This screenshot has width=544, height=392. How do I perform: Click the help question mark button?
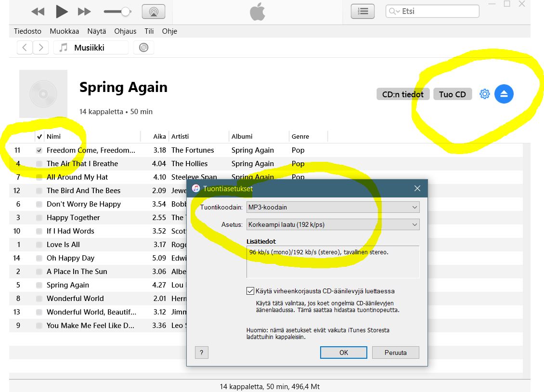coord(202,353)
